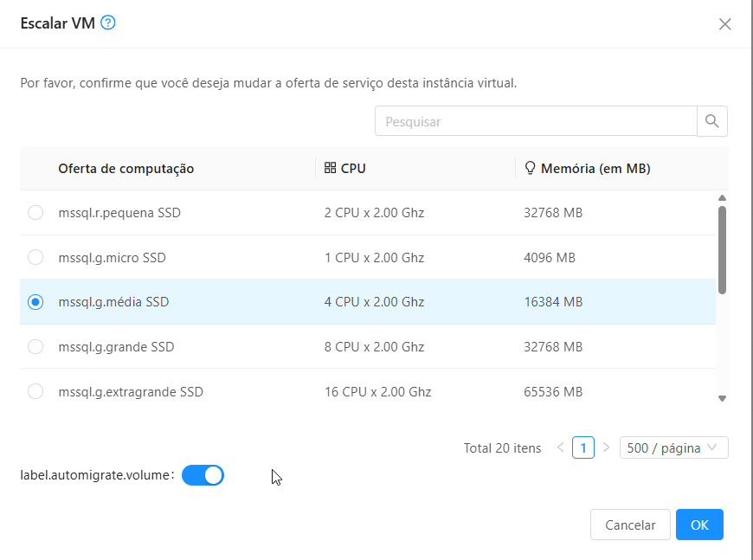Click the Oferta de computação column header
Viewport: 753px width, 560px height.
126,169
